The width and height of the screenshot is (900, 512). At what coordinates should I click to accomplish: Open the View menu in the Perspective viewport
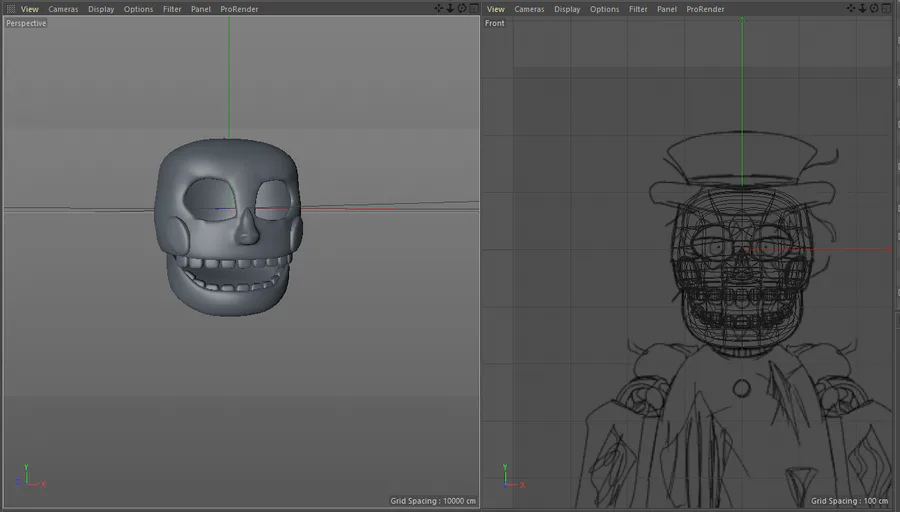click(x=30, y=9)
